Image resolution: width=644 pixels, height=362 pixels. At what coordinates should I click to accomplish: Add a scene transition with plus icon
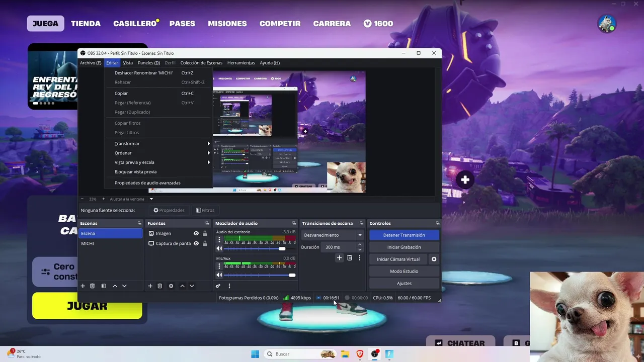click(339, 258)
